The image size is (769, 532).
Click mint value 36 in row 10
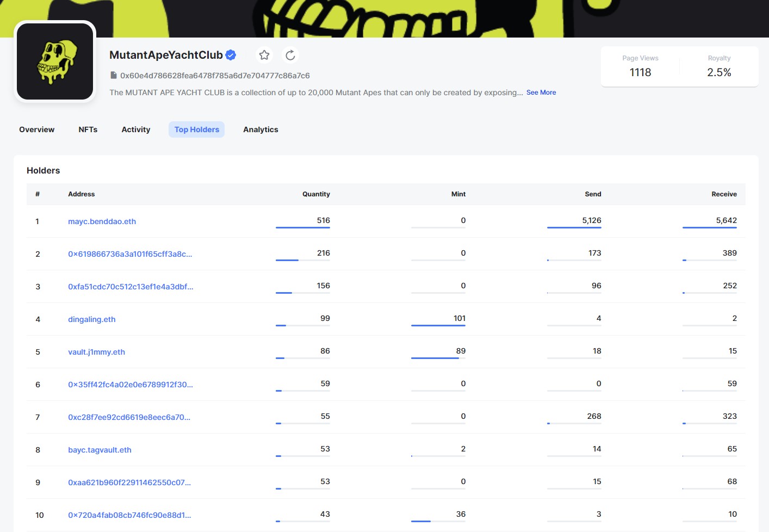pos(461,514)
